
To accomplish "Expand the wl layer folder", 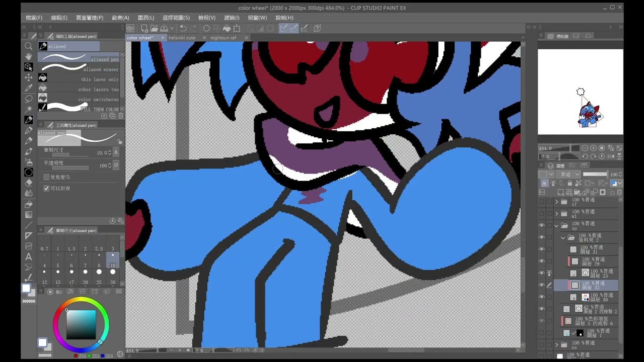I will (x=557, y=214).
